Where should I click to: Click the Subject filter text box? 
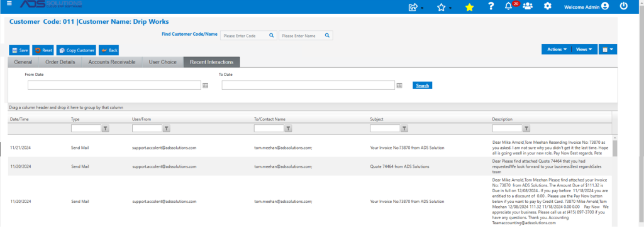pos(385,128)
